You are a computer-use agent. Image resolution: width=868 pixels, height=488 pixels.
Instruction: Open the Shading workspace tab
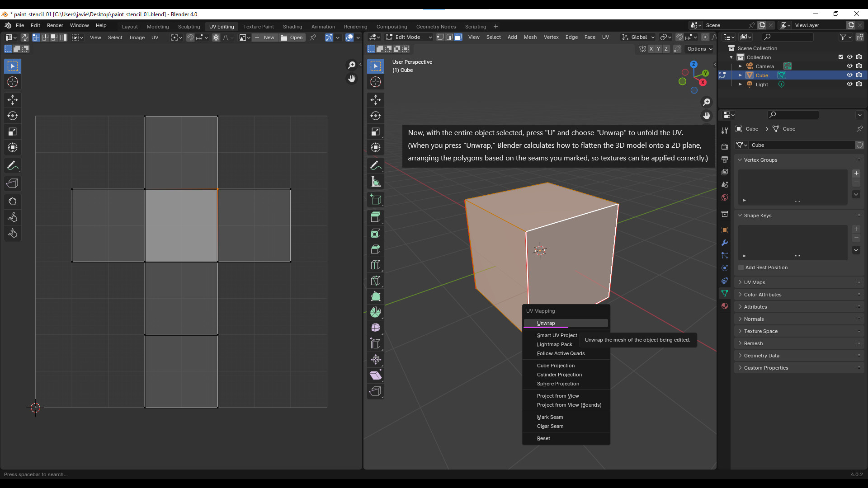coord(292,27)
